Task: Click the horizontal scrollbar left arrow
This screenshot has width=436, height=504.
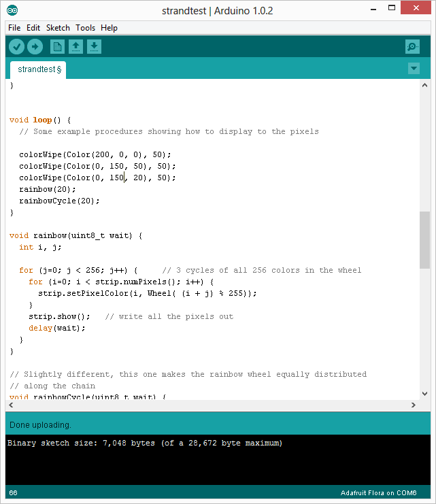Action: [12, 405]
